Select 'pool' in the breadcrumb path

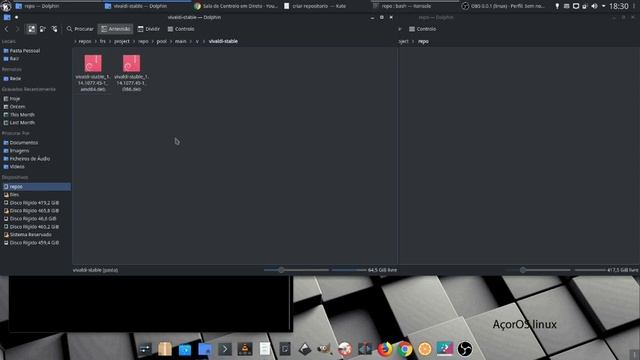click(162, 41)
